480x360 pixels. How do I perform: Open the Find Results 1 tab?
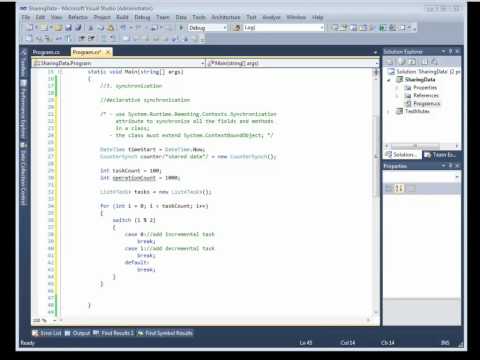113,333
